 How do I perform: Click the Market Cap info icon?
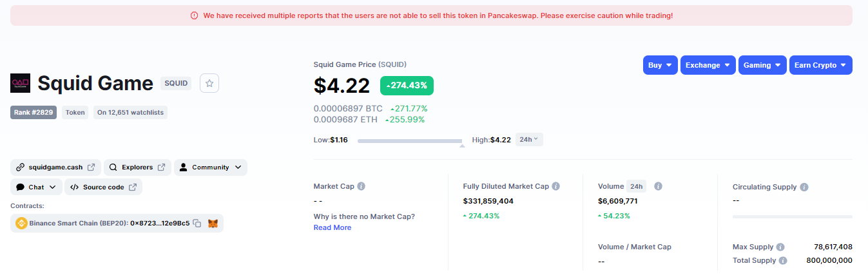tap(362, 187)
